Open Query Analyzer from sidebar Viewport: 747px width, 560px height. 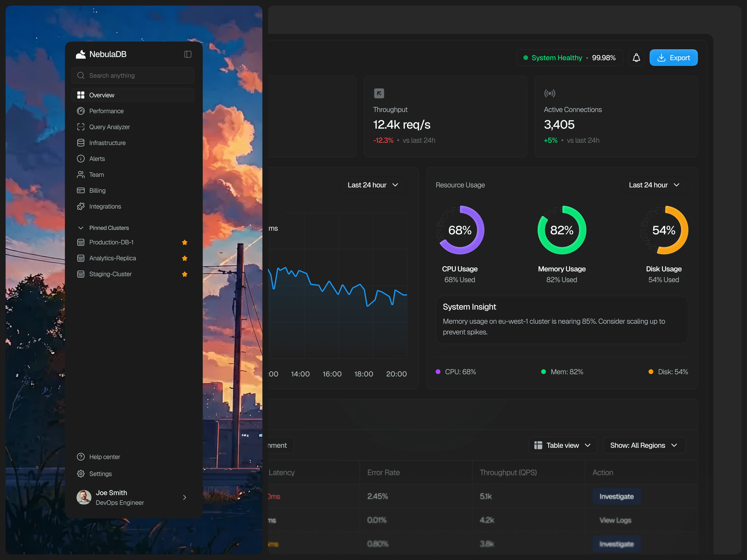click(109, 127)
